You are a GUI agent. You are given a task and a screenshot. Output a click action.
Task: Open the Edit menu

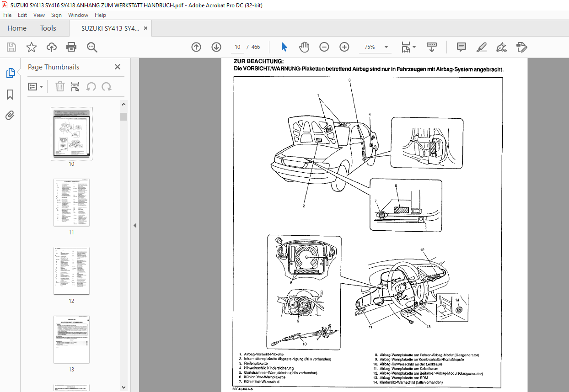[x=21, y=15]
